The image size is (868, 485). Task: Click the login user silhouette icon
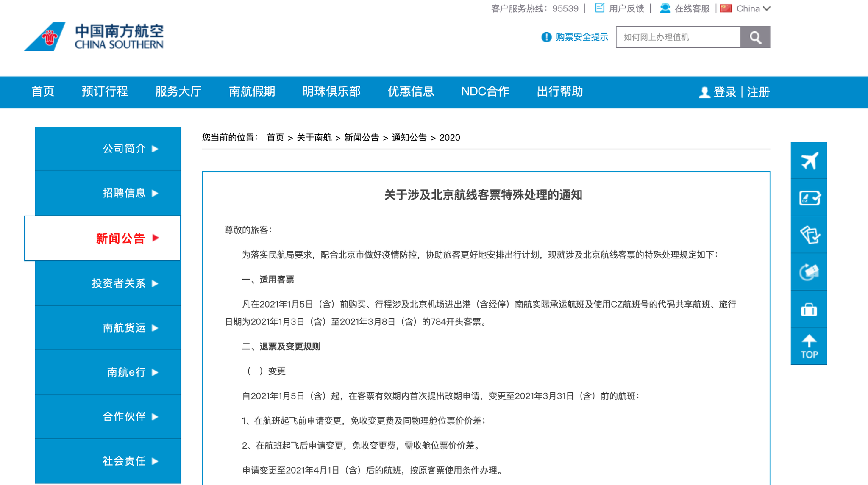click(704, 92)
